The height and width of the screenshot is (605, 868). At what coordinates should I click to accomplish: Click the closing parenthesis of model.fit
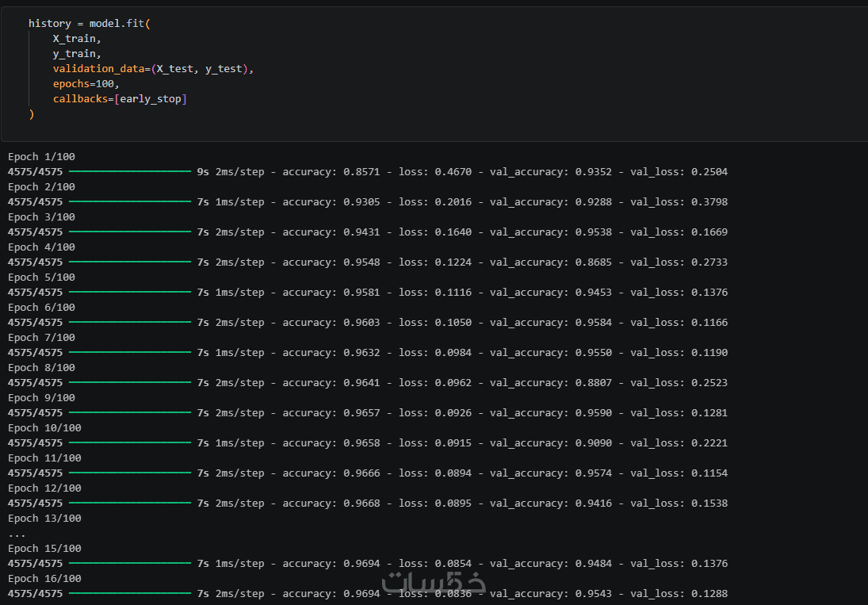click(31, 114)
